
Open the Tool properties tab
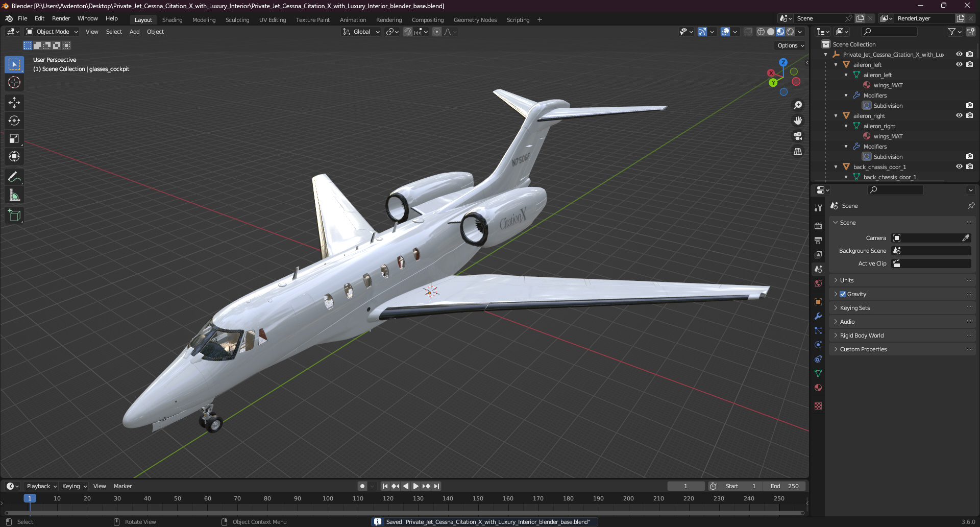[x=818, y=208]
